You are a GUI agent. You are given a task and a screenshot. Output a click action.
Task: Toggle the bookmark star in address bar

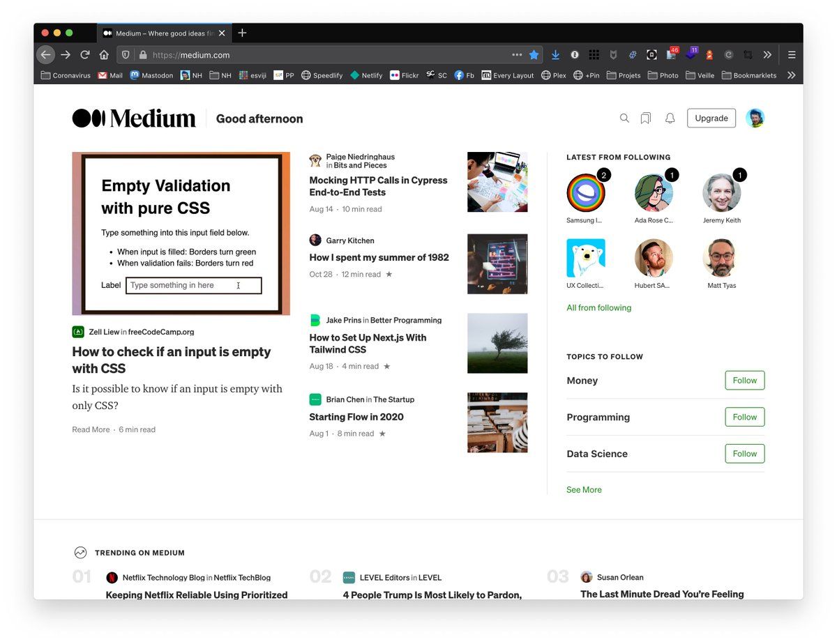coord(534,54)
